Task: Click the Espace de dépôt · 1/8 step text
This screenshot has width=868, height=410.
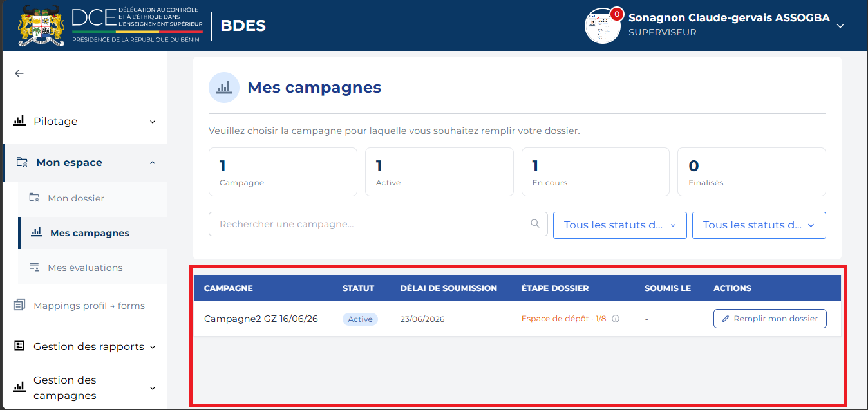Action: 563,319
